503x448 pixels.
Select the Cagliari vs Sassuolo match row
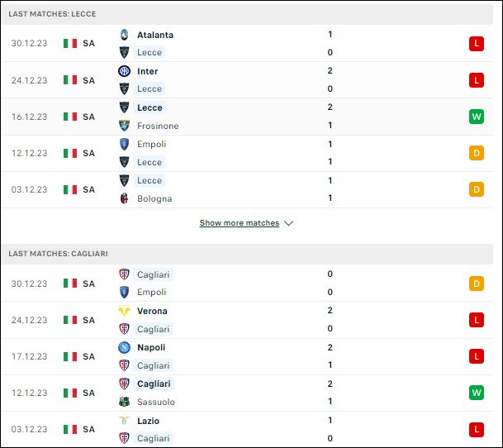(247, 393)
